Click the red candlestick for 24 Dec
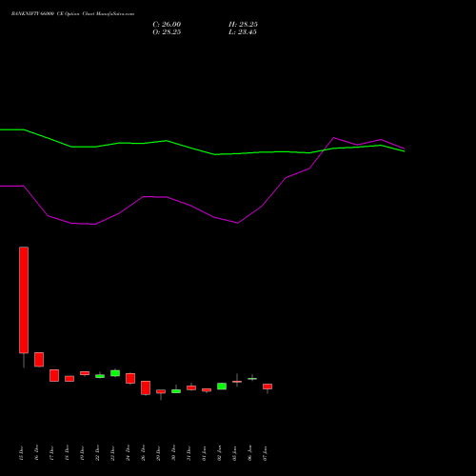The width and height of the screenshot is (476, 476). (x=130, y=378)
